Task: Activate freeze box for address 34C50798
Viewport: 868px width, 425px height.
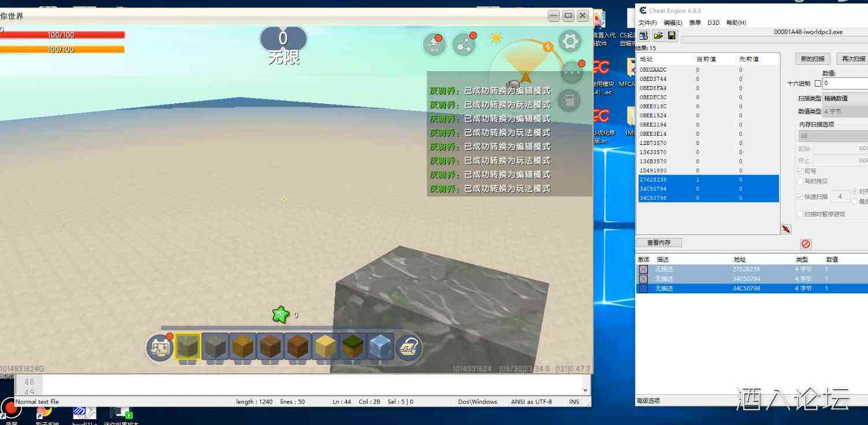Action: tap(643, 288)
